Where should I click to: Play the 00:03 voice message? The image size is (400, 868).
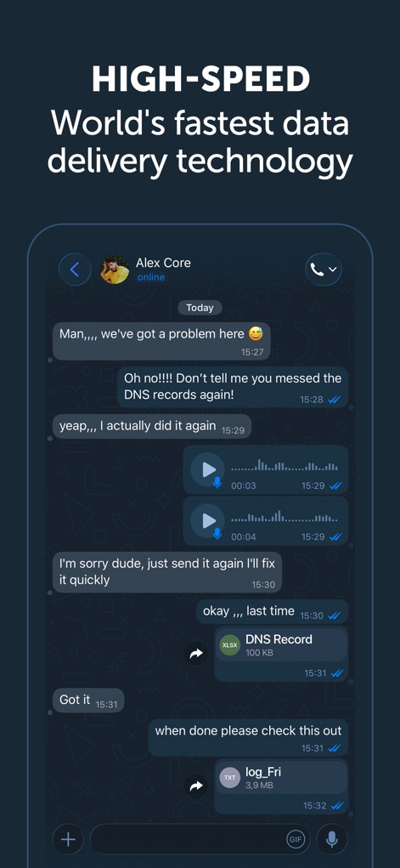(207, 469)
